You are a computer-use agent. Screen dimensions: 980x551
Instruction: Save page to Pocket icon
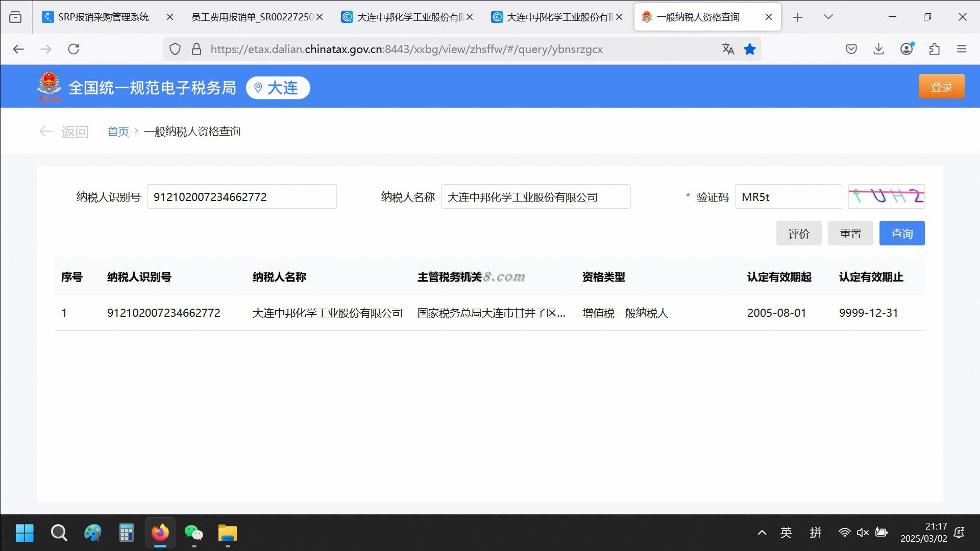[x=851, y=49]
